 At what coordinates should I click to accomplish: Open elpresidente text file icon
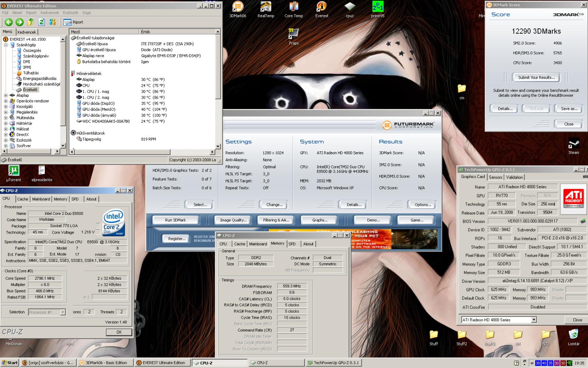(x=42, y=173)
